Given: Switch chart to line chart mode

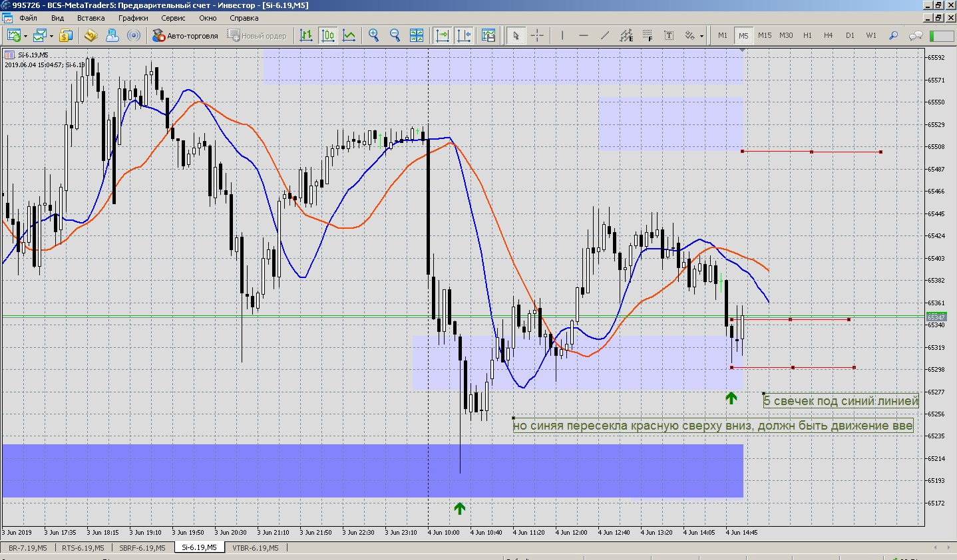Looking at the screenshot, I should pos(349,35).
